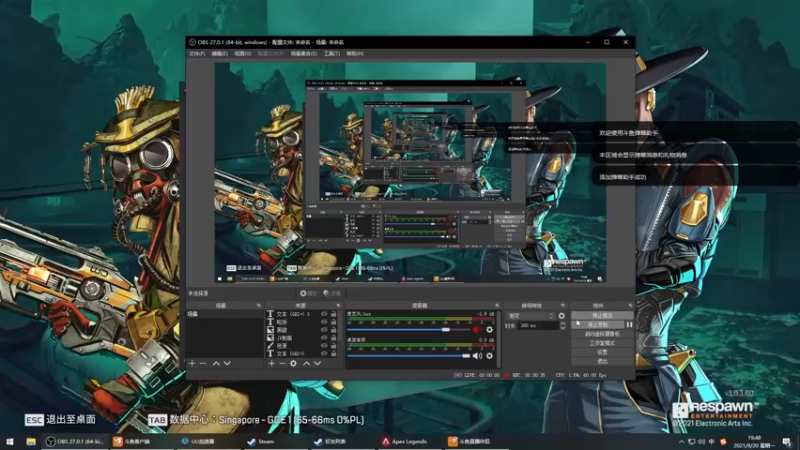Lock the Text (GDI+) 3 source
This screenshot has height=450, width=800.
coord(334,314)
